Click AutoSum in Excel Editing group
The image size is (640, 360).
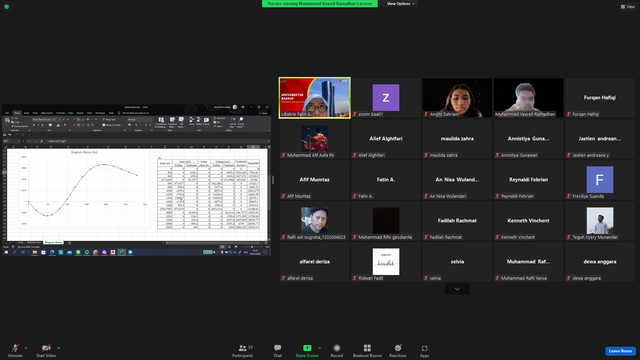[x=220, y=118]
